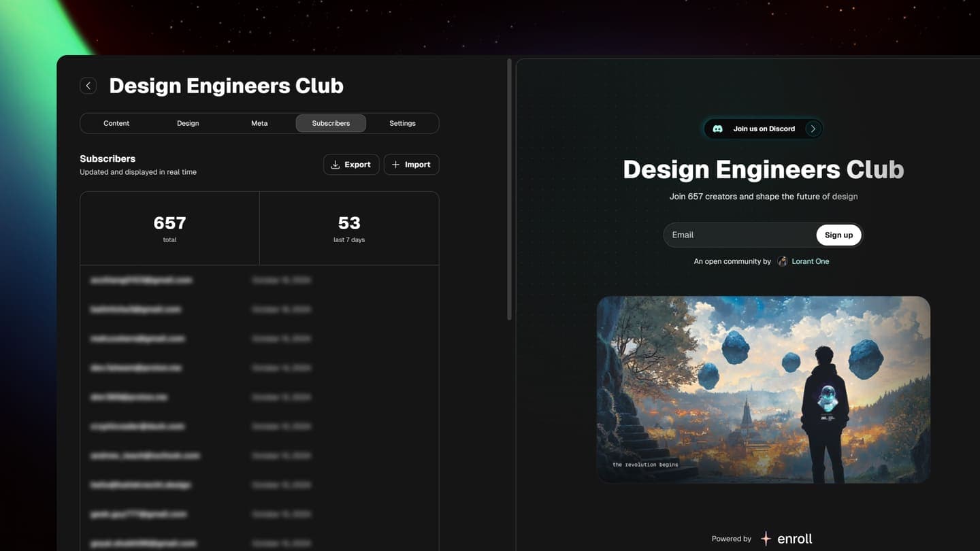
Task: Open the Settings tab
Action: 402,123
